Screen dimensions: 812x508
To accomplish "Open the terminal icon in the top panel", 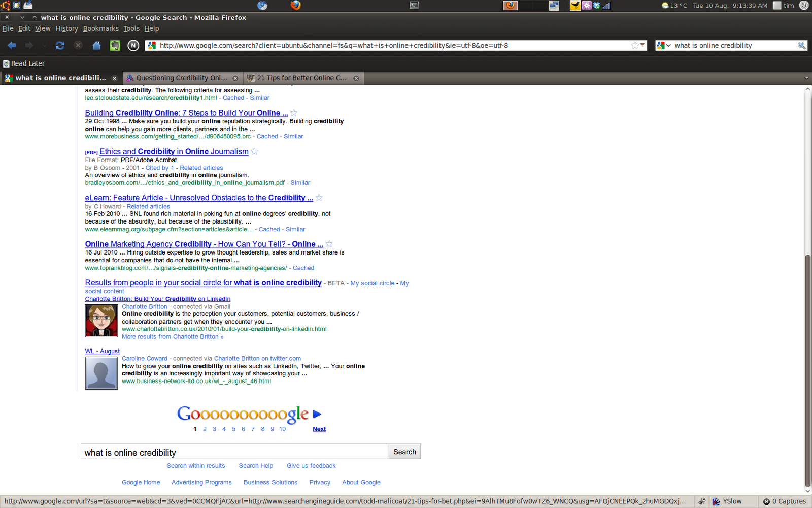I will 414,5.
